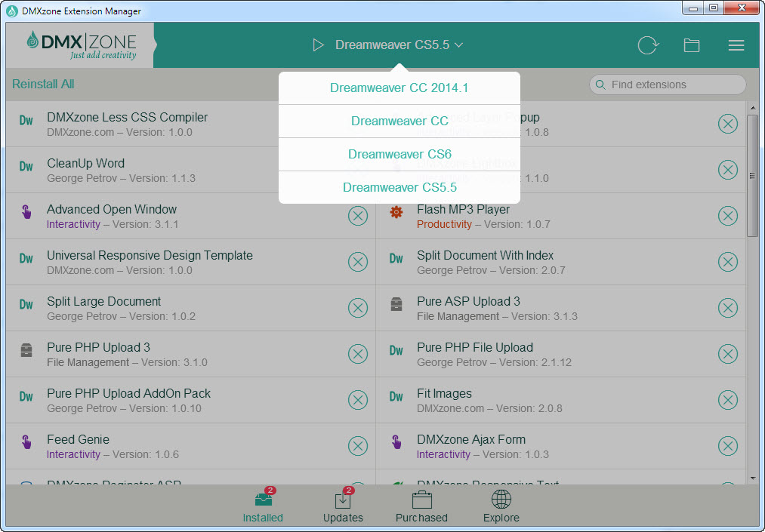Select Universal Responsive Design Template title
765x532 pixels.
pos(150,256)
